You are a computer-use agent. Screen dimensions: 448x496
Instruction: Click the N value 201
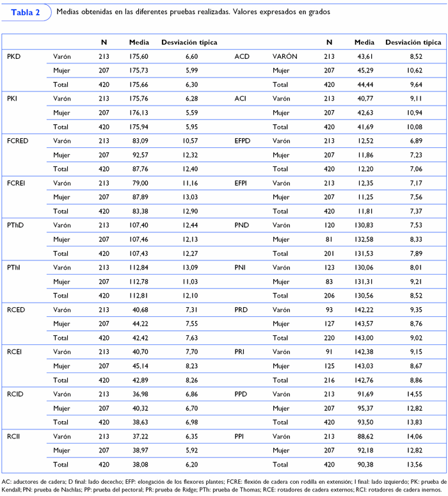click(x=329, y=253)
